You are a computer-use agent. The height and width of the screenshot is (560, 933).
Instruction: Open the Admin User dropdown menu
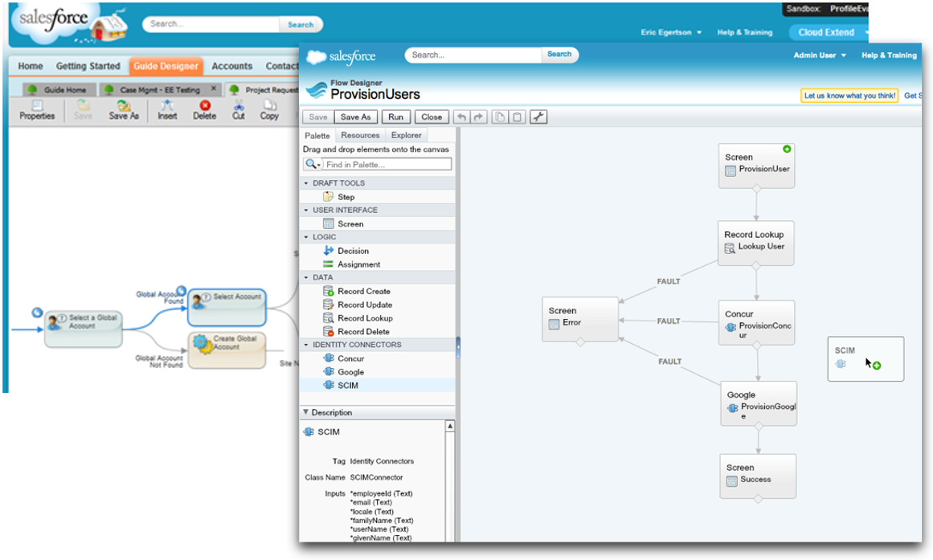pyautogui.click(x=820, y=55)
